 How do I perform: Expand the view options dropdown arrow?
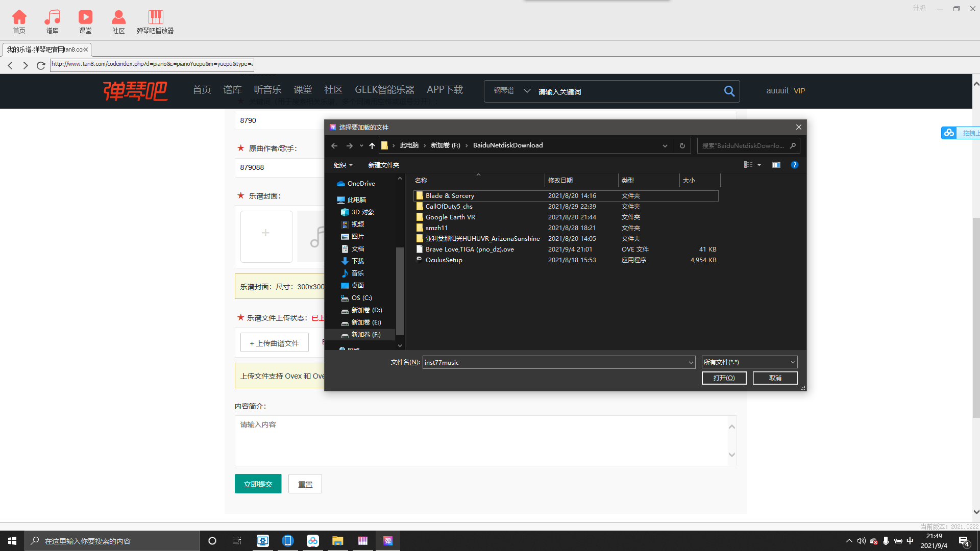759,165
